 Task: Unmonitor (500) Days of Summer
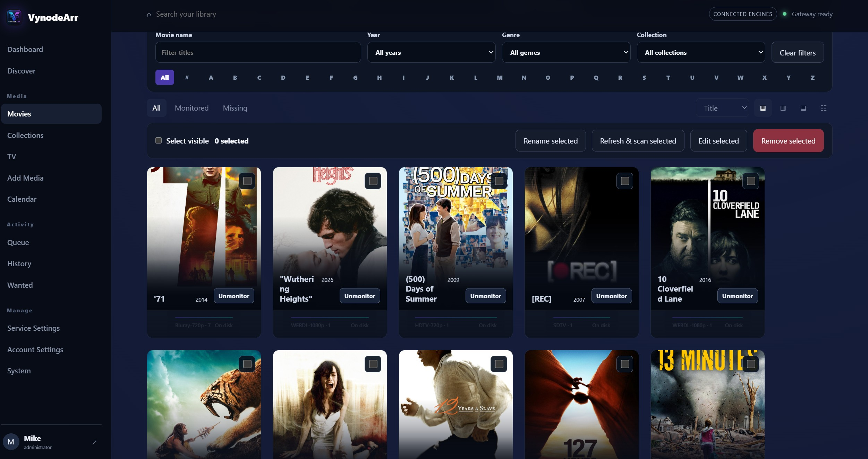coord(486,296)
